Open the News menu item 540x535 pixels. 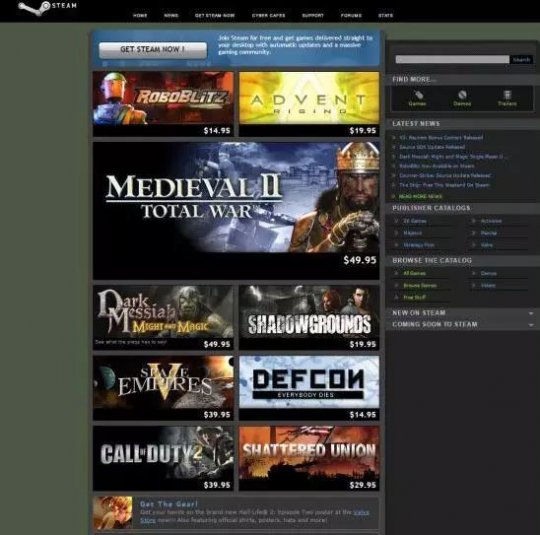171,16
